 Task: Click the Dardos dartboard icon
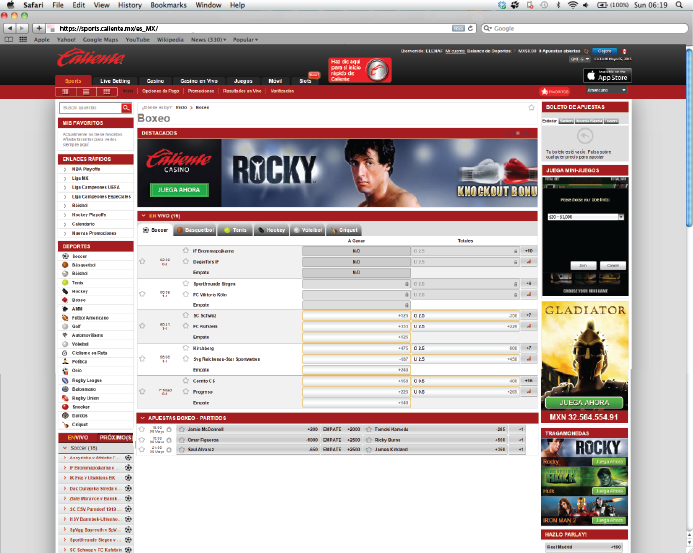coord(65,416)
